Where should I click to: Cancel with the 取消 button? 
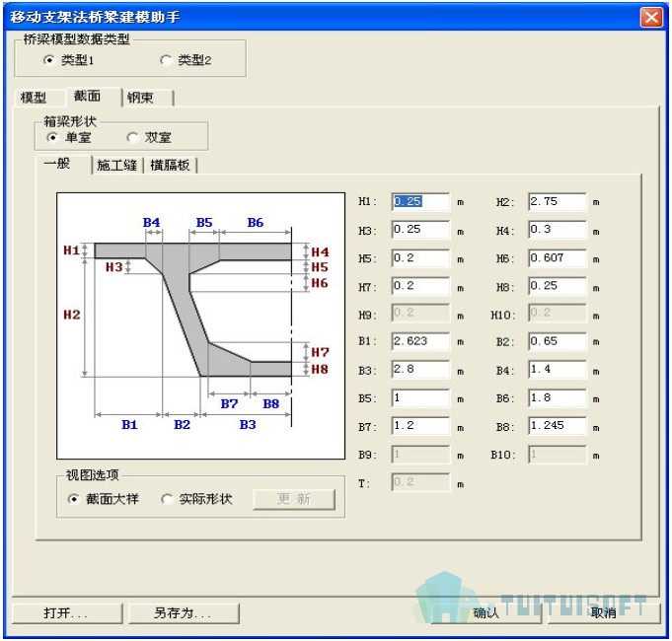(604, 613)
